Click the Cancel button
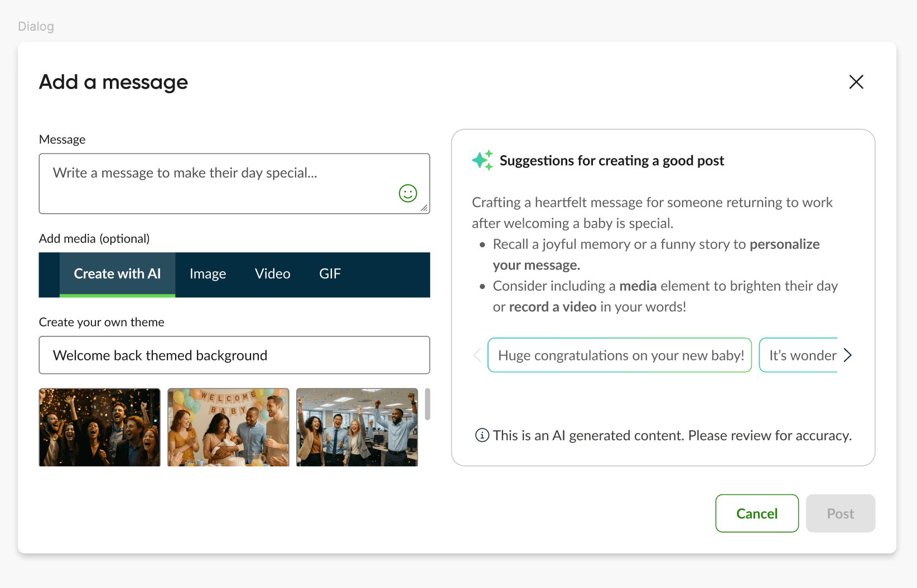917x588 pixels. coord(757,513)
